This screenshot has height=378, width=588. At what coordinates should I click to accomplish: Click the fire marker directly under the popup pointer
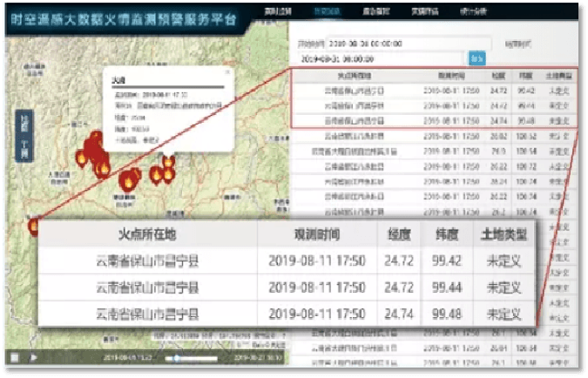pyautogui.click(x=167, y=162)
